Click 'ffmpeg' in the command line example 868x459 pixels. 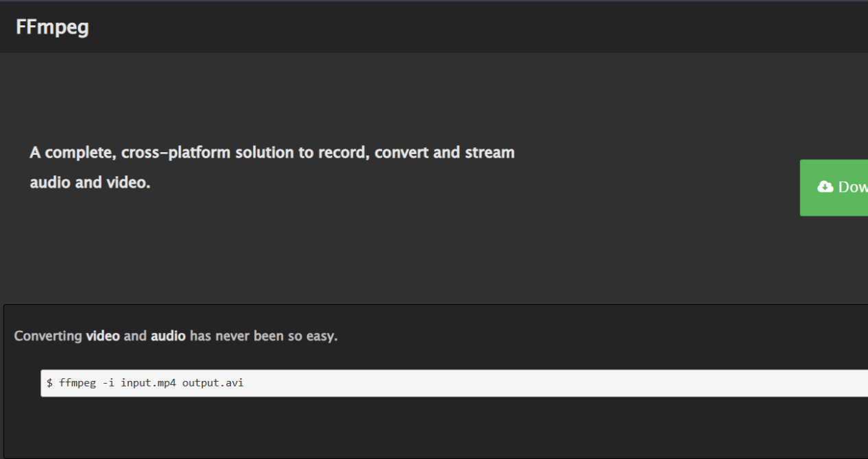[x=77, y=383]
